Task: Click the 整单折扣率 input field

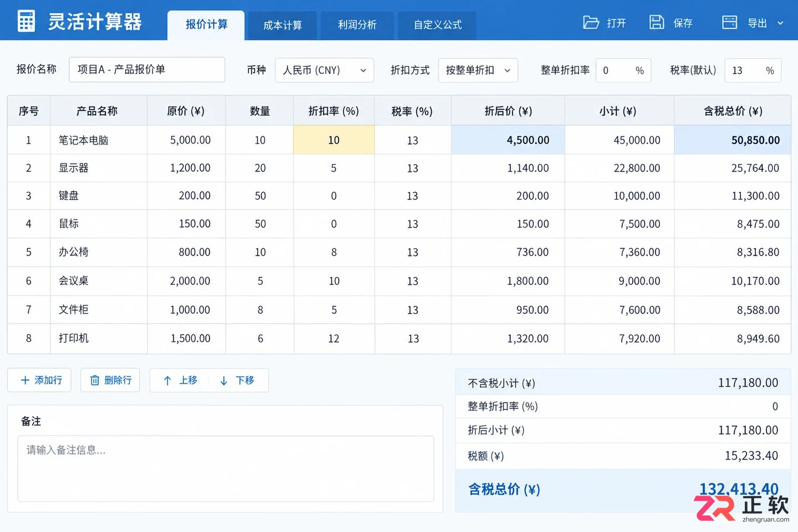Action: tap(623, 70)
